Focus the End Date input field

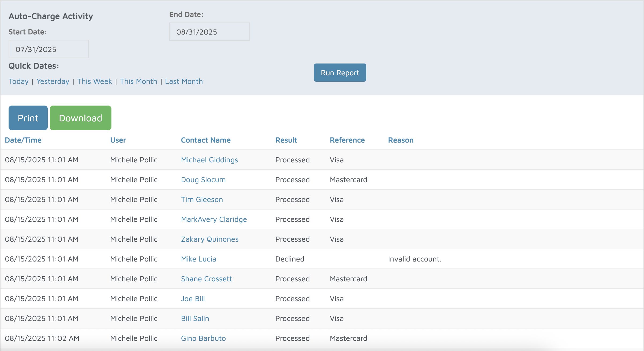coord(209,32)
